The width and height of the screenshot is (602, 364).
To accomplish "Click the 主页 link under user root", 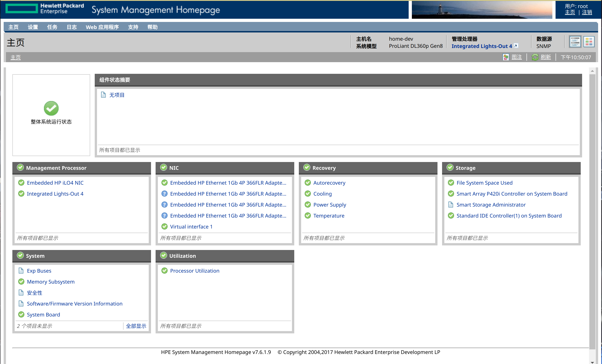I will [570, 12].
